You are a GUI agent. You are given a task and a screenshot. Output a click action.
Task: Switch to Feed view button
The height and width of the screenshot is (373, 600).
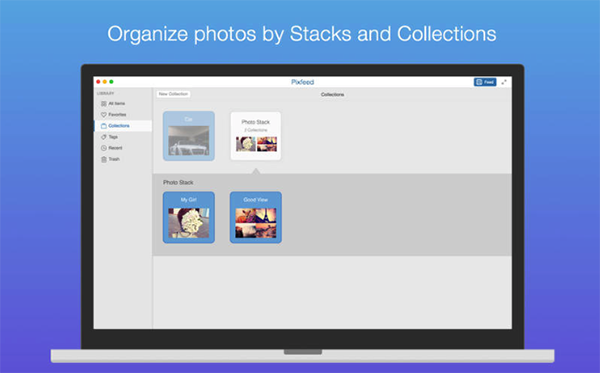click(485, 82)
